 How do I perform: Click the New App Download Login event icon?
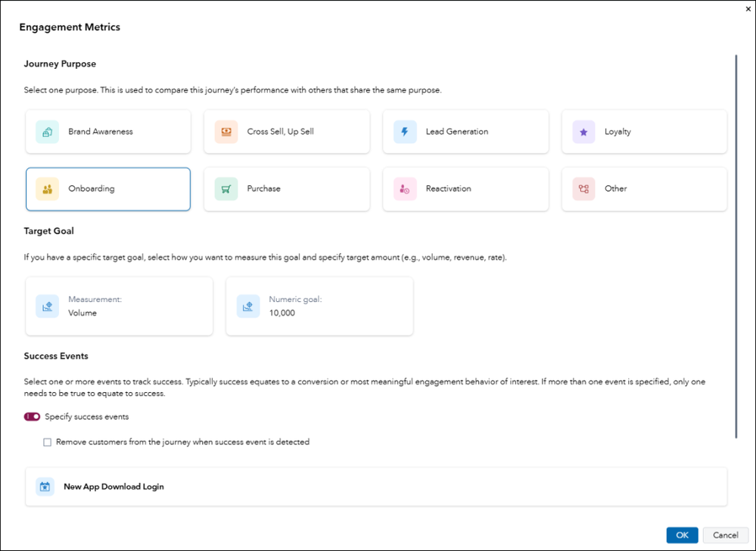[x=45, y=487]
